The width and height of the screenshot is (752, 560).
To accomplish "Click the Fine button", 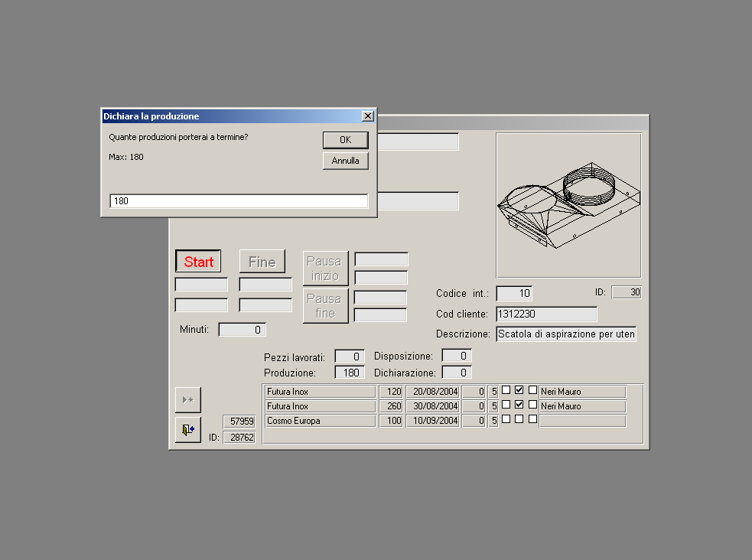I will (262, 262).
